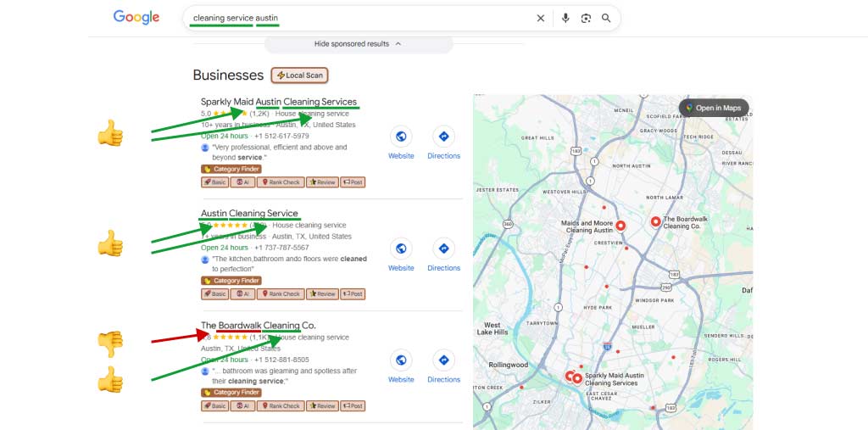
Task: Click Rank Check under Austin Cleaning Service
Action: click(281, 294)
